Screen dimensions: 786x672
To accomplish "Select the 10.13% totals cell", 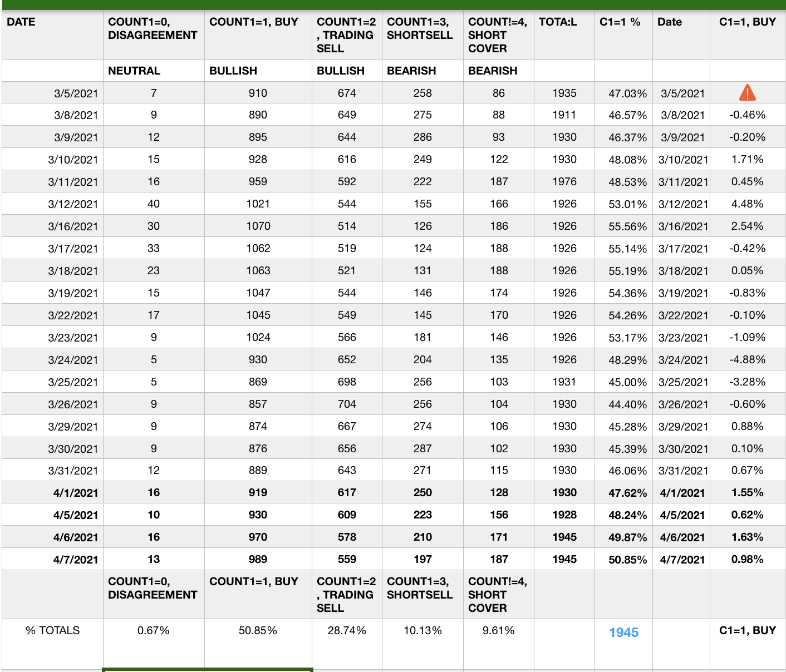I will point(423,630).
